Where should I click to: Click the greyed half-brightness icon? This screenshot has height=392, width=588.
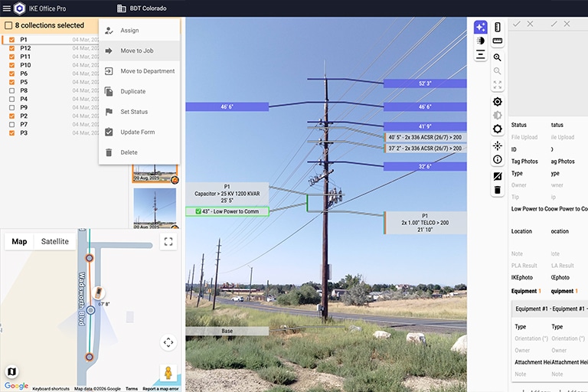click(x=497, y=115)
